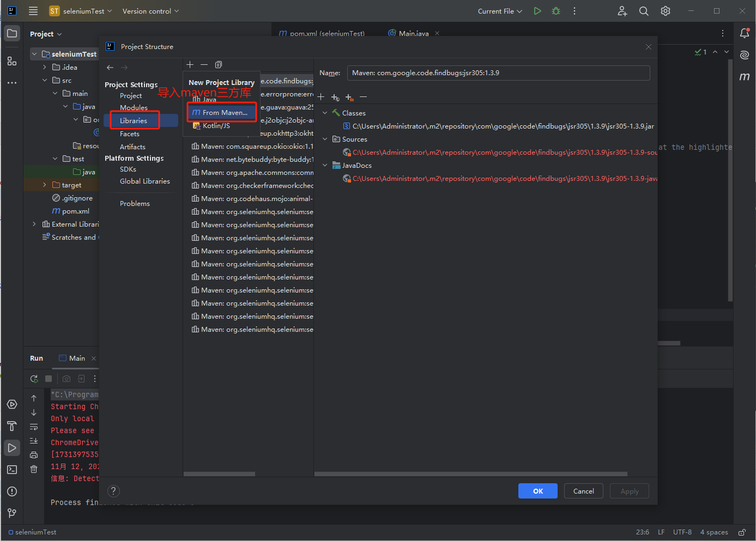The width and height of the screenshot is (756, 541).
Task: Switch to Main.java editor tab
Action: (413, 33)
